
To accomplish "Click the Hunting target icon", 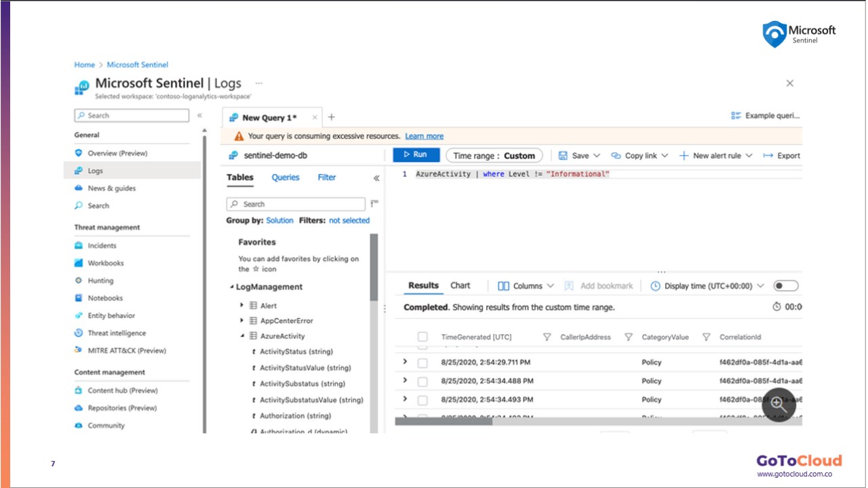I will tap(79, 281).
